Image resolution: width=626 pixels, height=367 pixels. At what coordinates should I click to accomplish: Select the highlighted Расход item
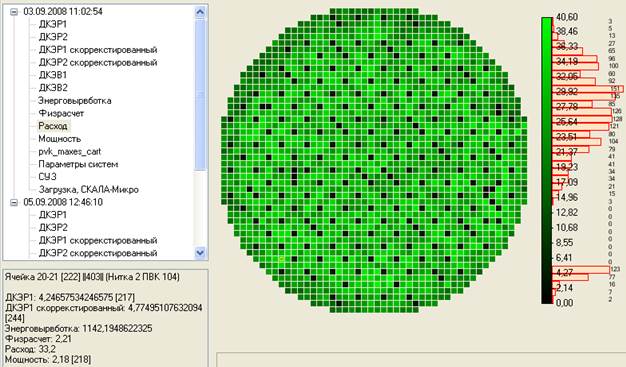pos(53,126)
